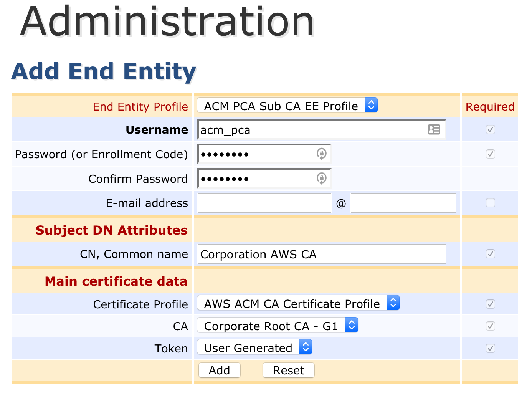Click the password autofill icon in Password field
532x397 pixels.
coord(321,154)
